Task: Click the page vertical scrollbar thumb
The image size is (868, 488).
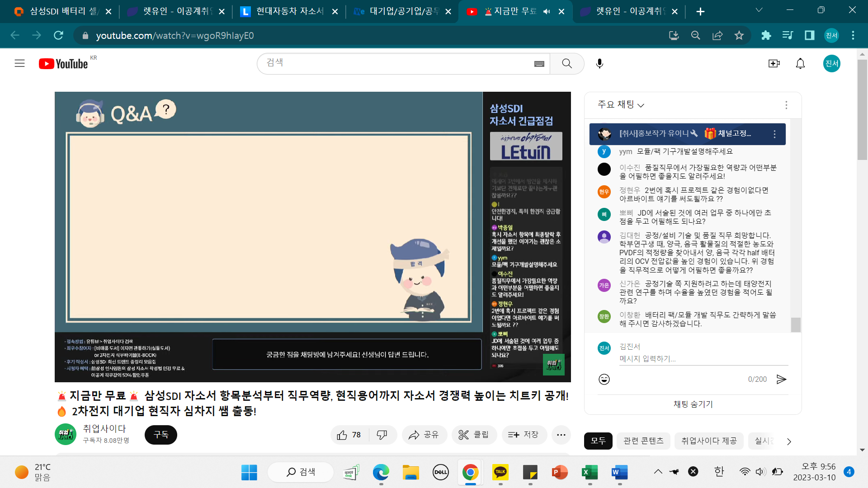Action: [x=862, y=110]
